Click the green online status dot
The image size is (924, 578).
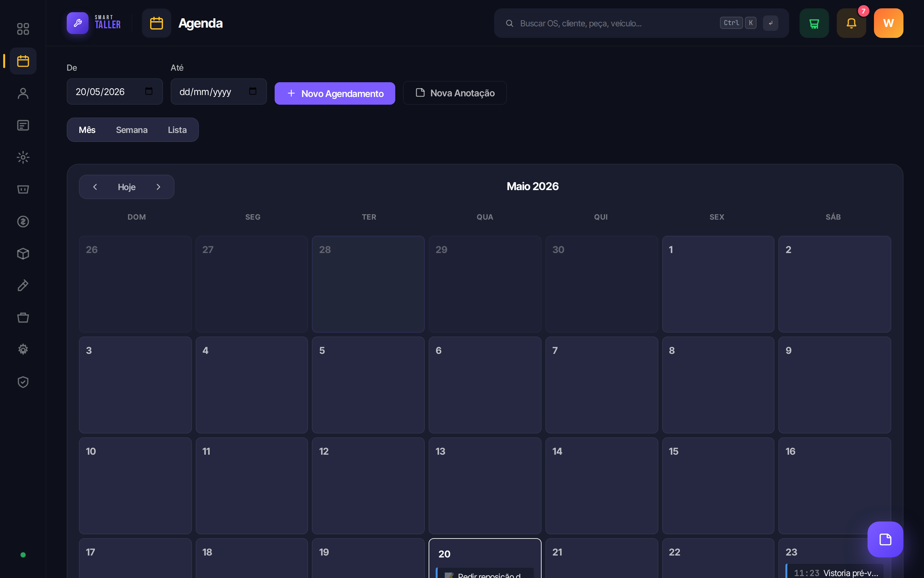point(23,555)
